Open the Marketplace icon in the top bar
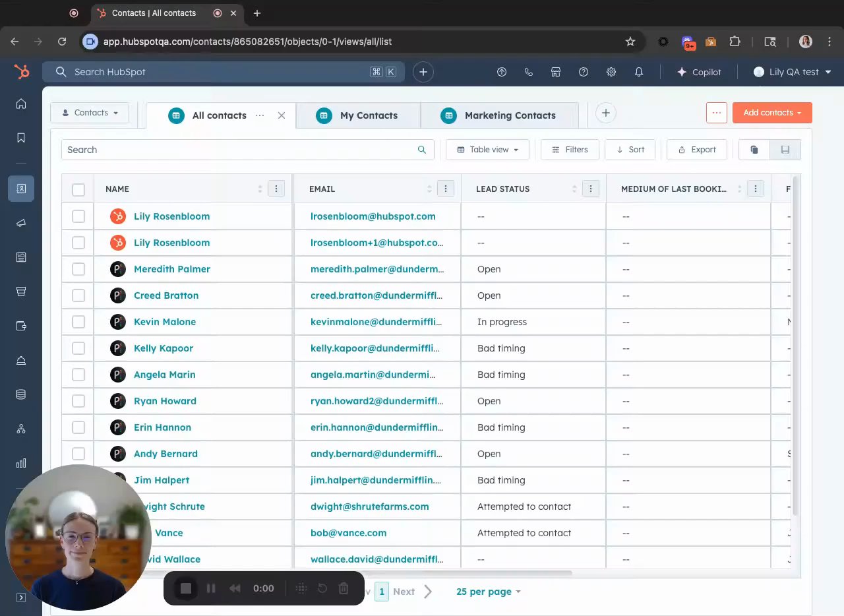Viewport: 844px width, 616px height. pos(556,72)
